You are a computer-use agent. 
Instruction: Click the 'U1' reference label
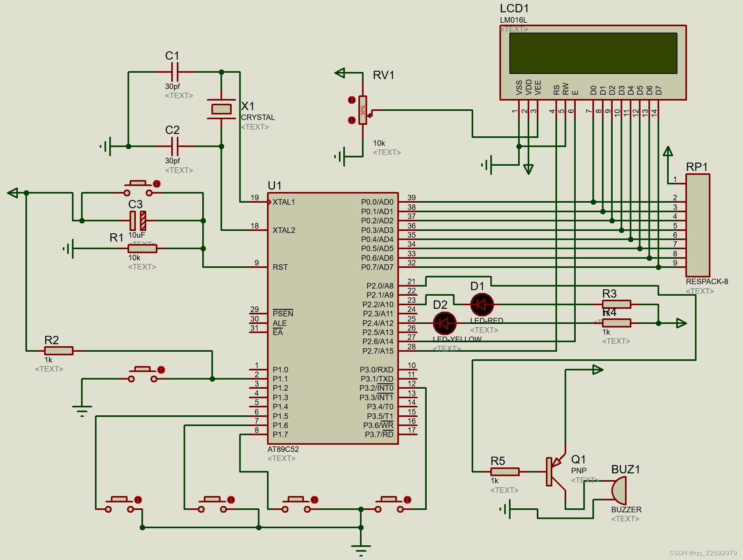point(275,186)
